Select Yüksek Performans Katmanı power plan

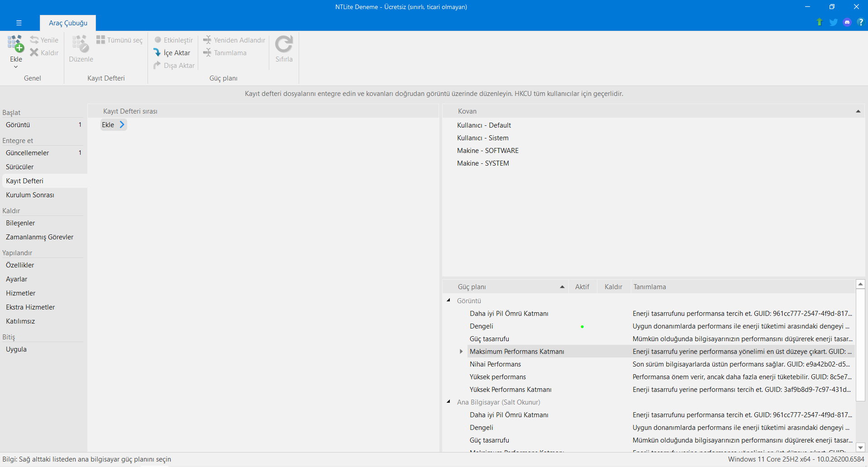point(510,390)
